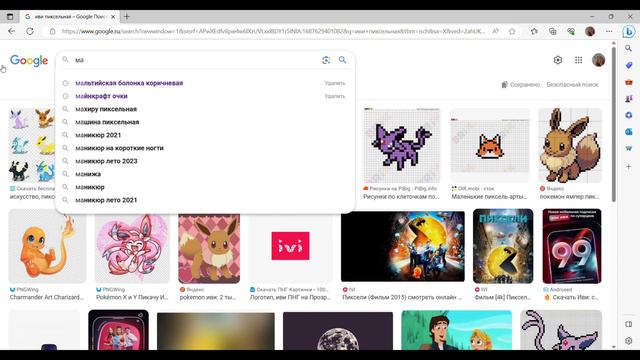Open Edge settings and more menu
640x360 pixels.
(609, 31)
